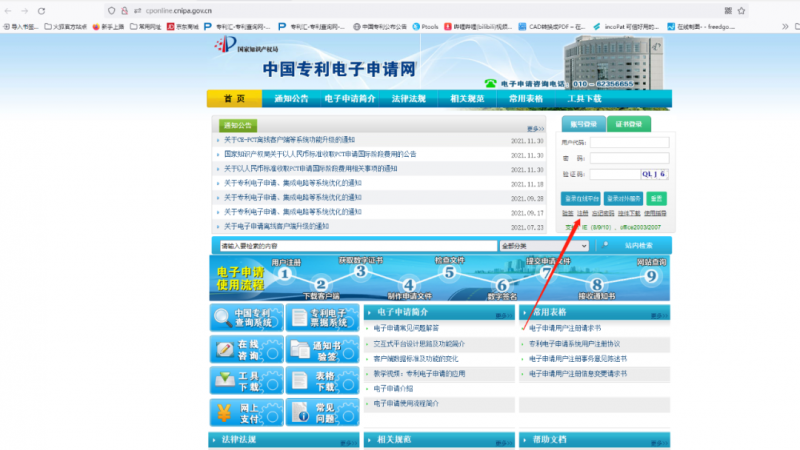Click the browser back arrow

(8, 11)
